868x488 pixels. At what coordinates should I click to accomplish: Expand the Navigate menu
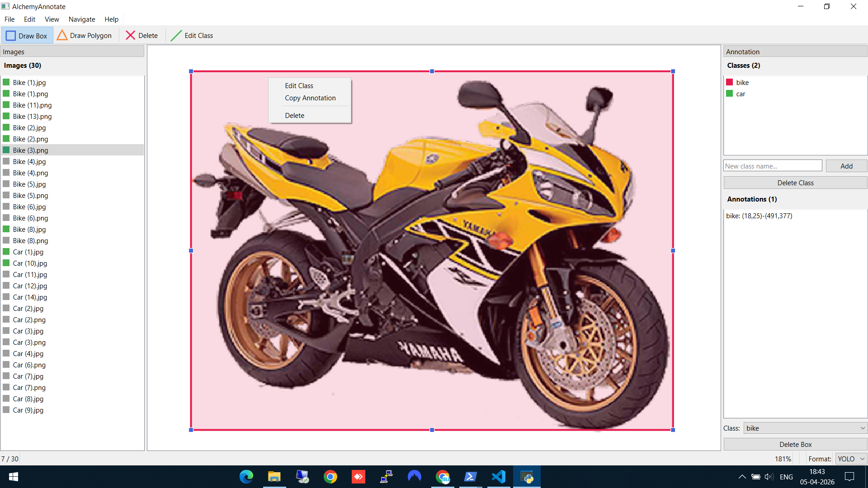(82, 19)
